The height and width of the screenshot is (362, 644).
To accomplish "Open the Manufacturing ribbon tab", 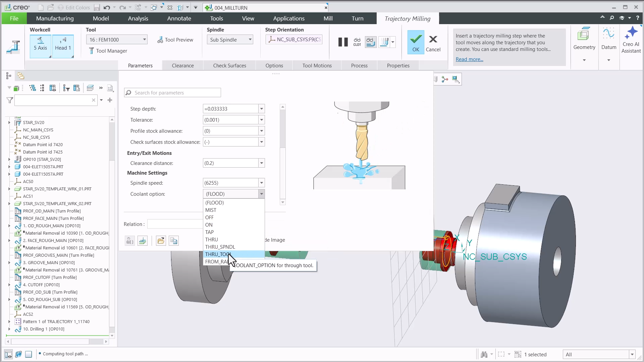I will click(x=55, y=18).
